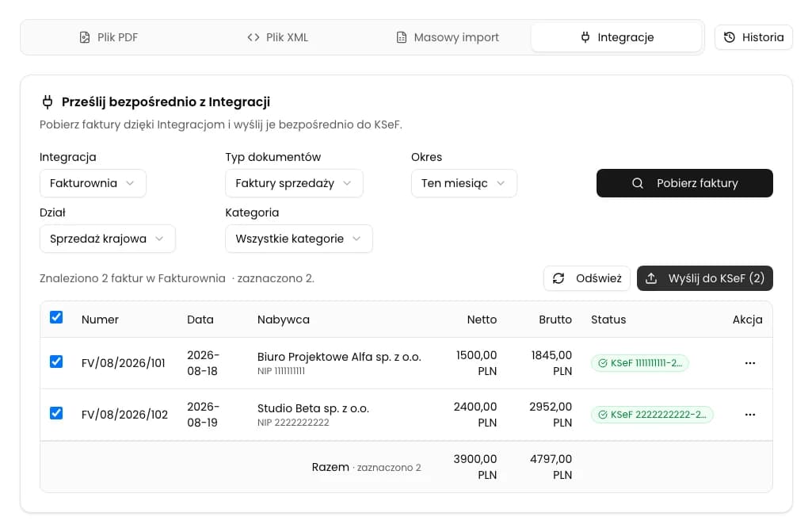Click the Netto column header
812x532 pixels.
(x=482, y=320)
